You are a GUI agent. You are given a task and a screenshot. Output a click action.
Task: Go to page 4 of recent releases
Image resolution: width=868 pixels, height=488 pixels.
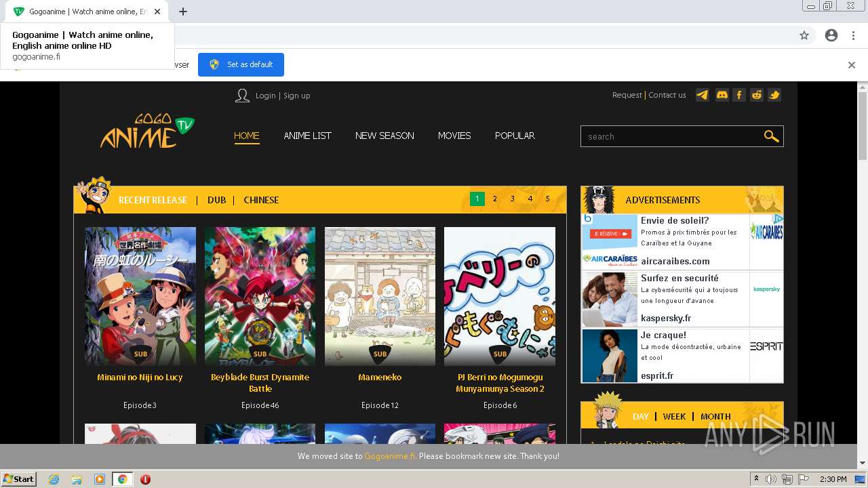click(x=530, y=199)
